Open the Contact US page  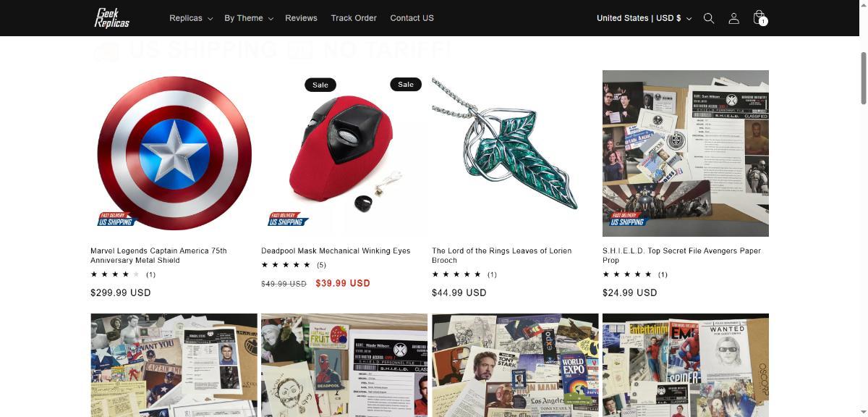point(412,18)
